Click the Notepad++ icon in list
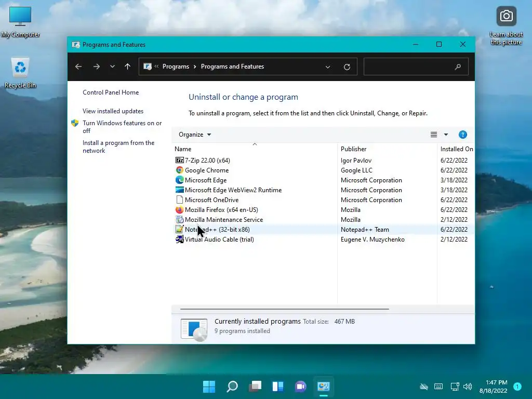Image resolution: width=532 pixels, height=399 pixels. (179, 229)
